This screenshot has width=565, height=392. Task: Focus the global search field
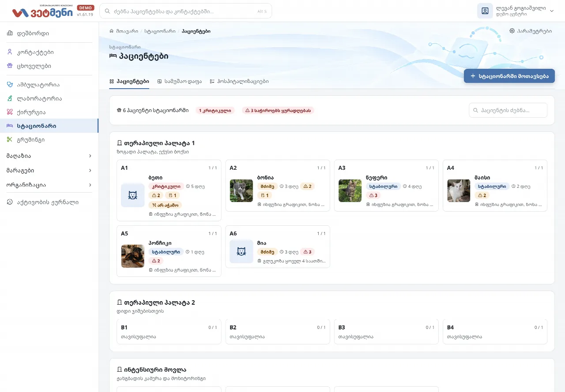click(185, 11)
